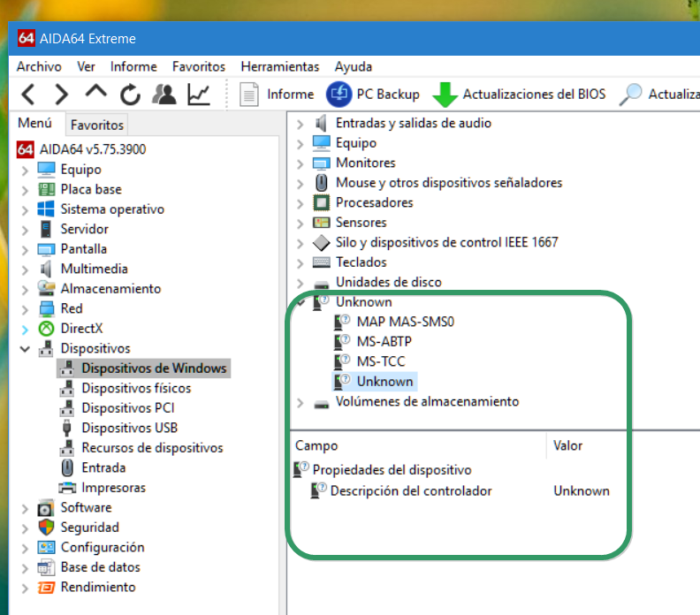Click the Forward navigation arrow icon
The width and height of the screenshot is (700, 615).
[61, 94]
